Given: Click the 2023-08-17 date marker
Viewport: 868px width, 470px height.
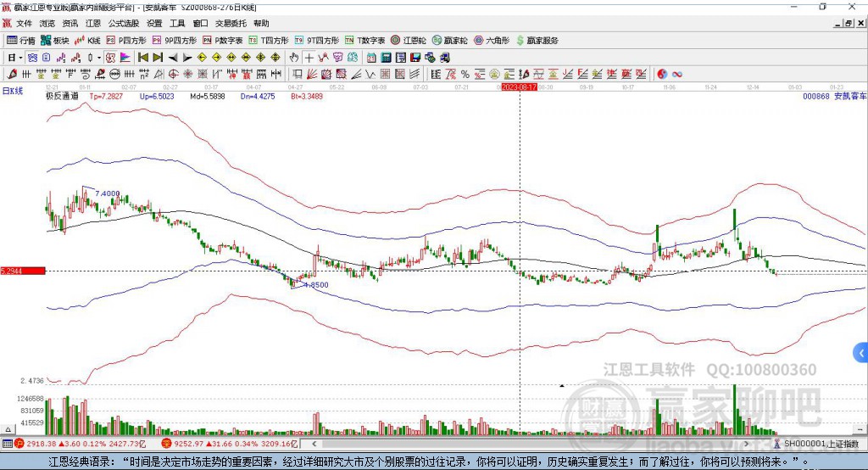Looking at the screenshot, I should pyautogui.click(x=520, y=87).
